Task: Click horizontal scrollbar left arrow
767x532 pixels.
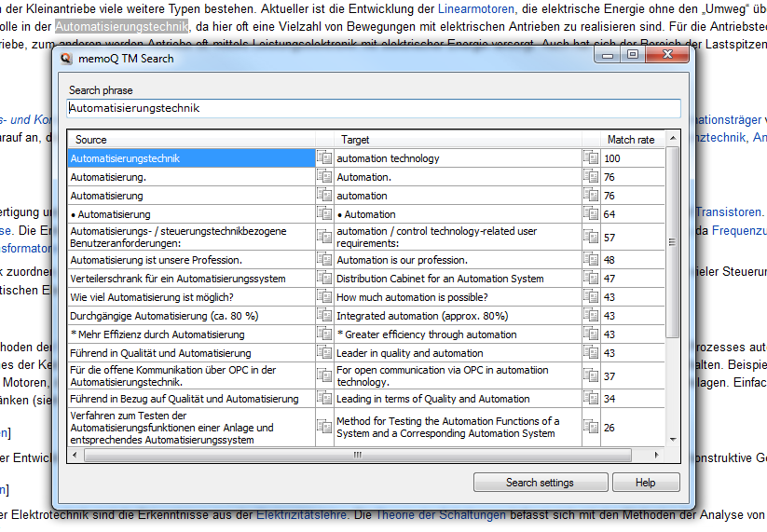Action: click(x=75, y=455)
